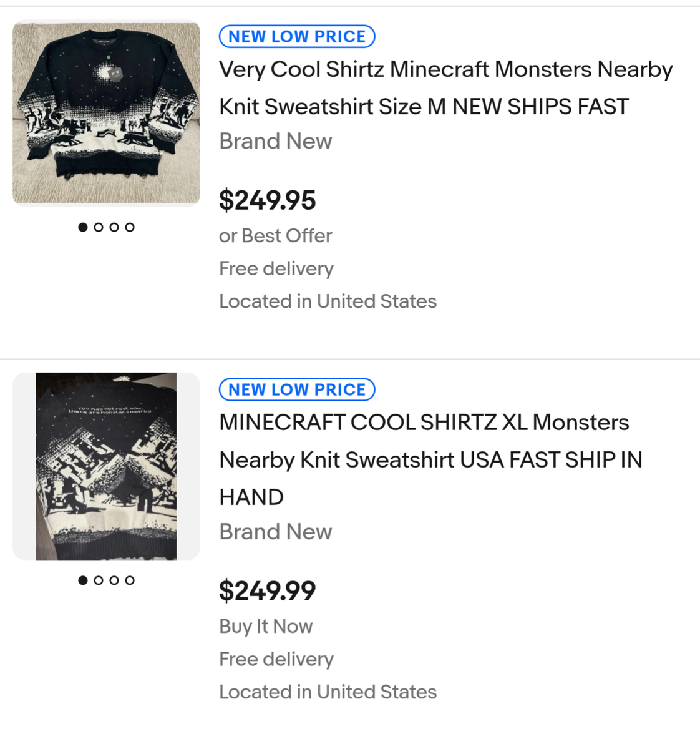Click NEW LOW PRICE badge above $249.99 listing
The width and height of the screenshot is (700, 749).
point(297,389)
